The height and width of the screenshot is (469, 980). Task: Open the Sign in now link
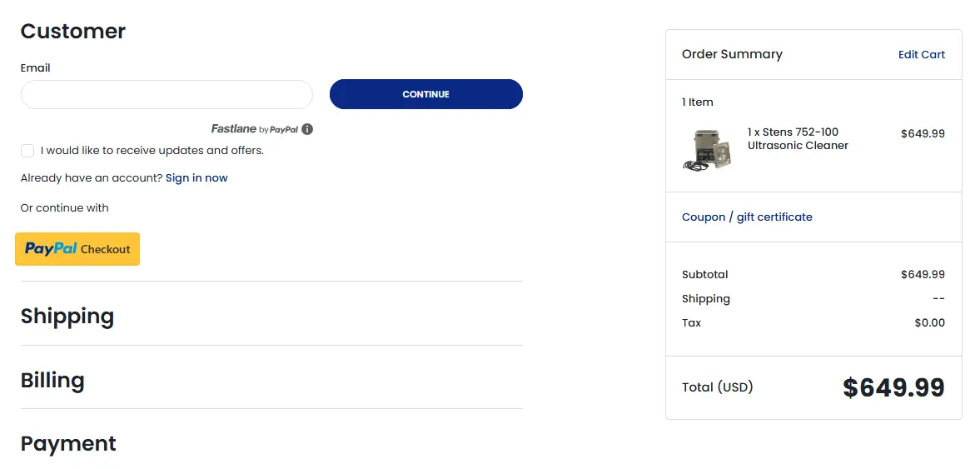tap(196, 178)
